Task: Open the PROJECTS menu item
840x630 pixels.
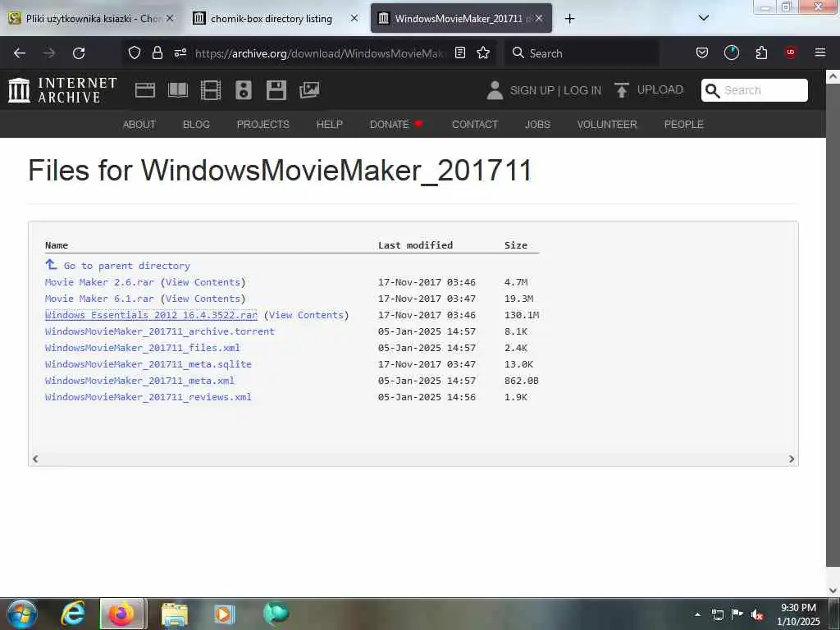Action: [263, 125]
